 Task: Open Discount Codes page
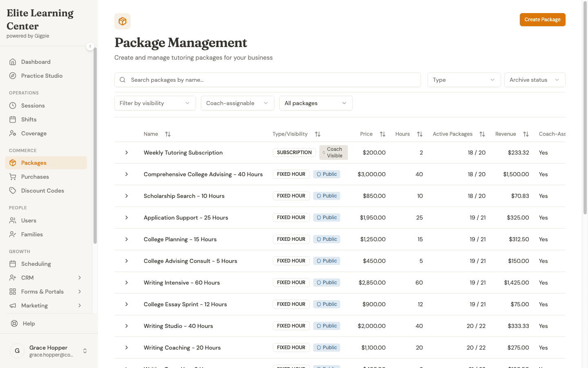click(x=46, y=191)
